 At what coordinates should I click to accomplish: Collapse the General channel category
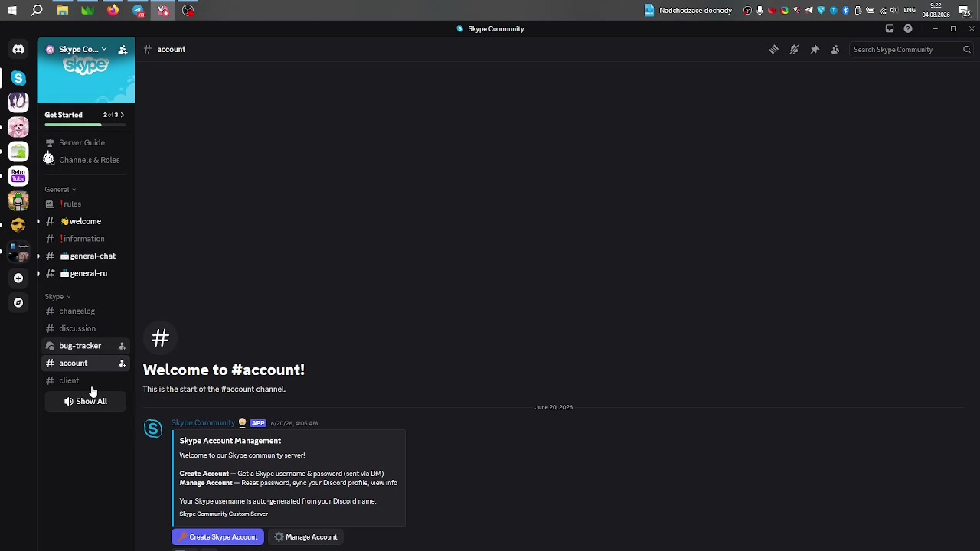click(60, 190)
